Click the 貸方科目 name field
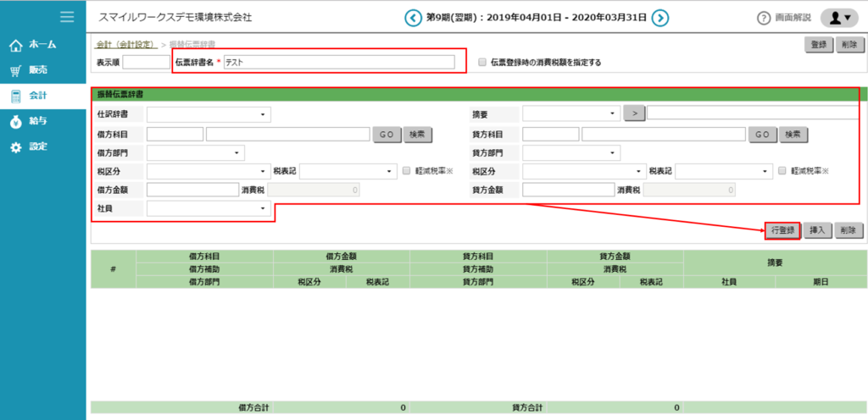This screenshot has width=868, height=420. (664, 135)
